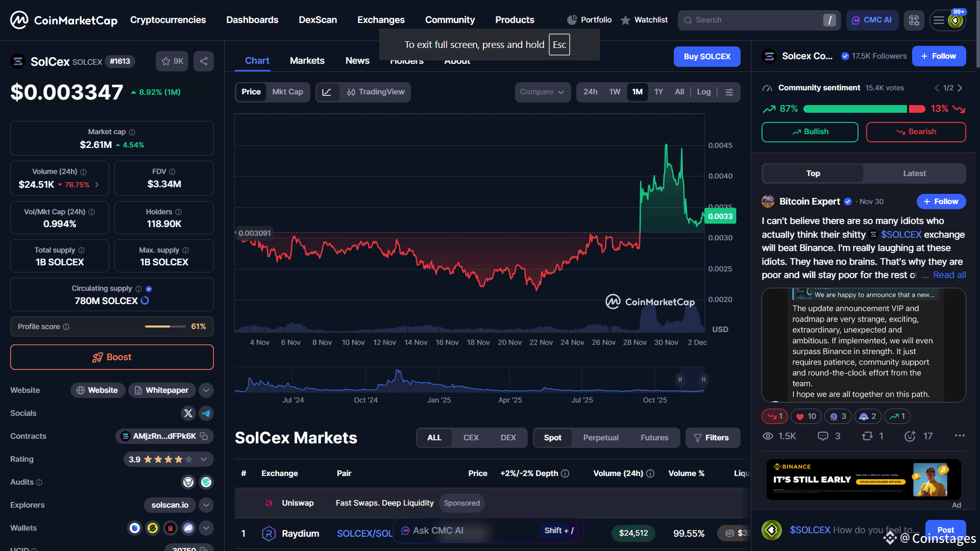The image size is (980, 551).
Task: Select the 1W time range
Action: click(615, 92)
